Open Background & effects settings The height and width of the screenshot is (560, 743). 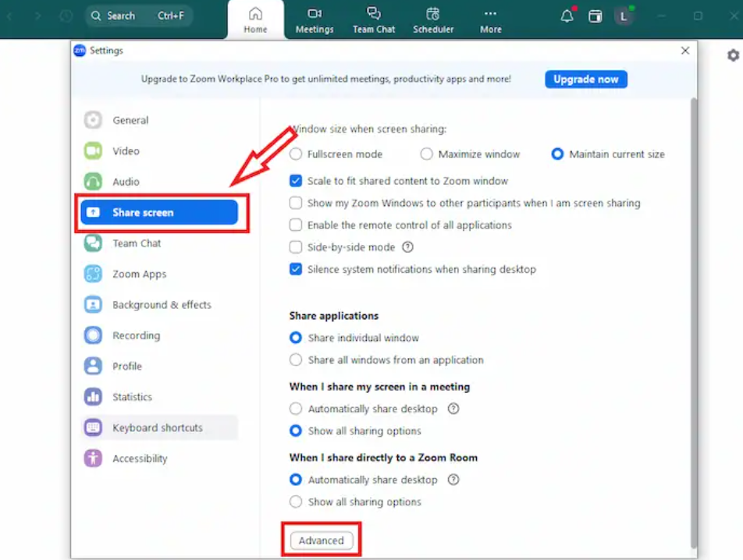pyautogui.click(x=159, y=305)
